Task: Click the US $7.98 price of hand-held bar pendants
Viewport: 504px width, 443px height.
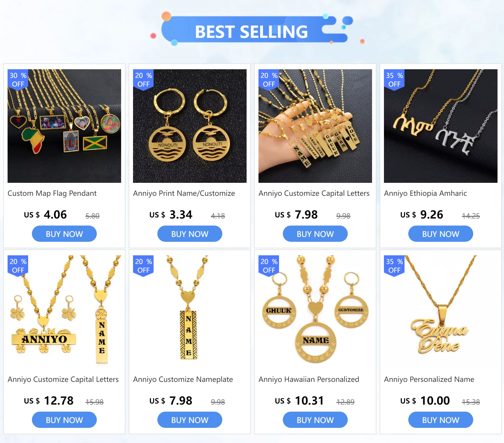Action: pyautogui.click(x=296, y=215)
